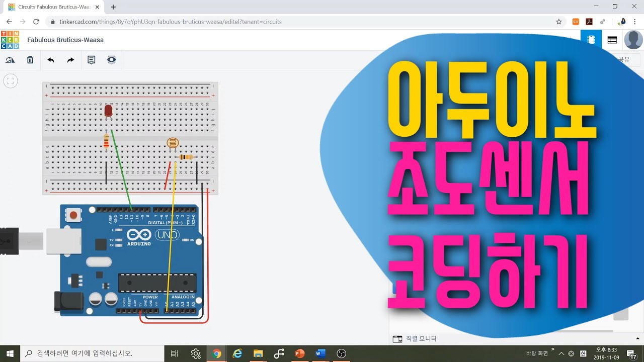Select the horizontal resistor beside photoresistor
This screenshot has height=362, width=644.
point(186,157)
